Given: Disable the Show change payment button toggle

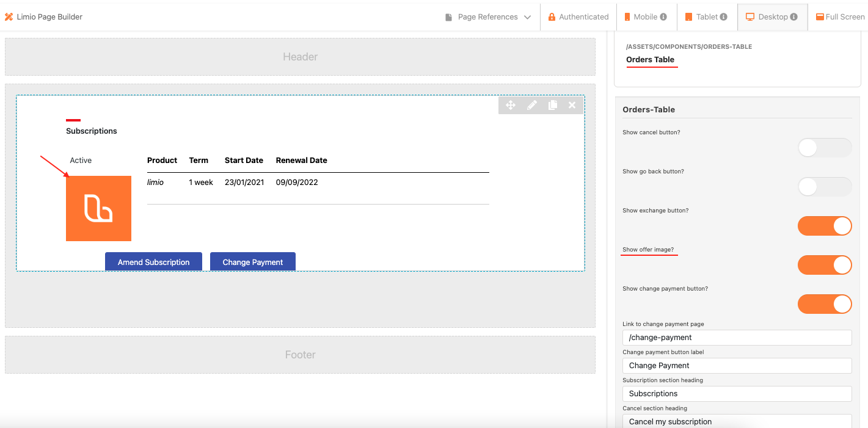Looking at the screenshot, I should pyautogui.click(x=825, y=304).
